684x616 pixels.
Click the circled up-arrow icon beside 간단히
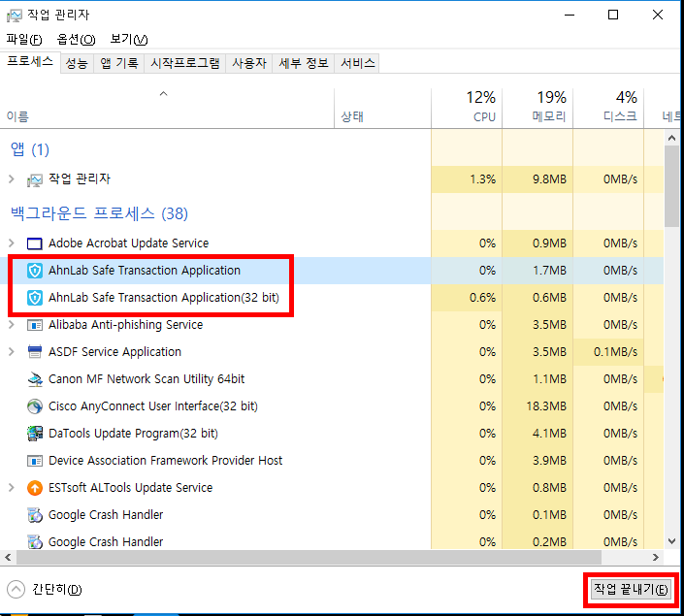(x=16, y=590)
